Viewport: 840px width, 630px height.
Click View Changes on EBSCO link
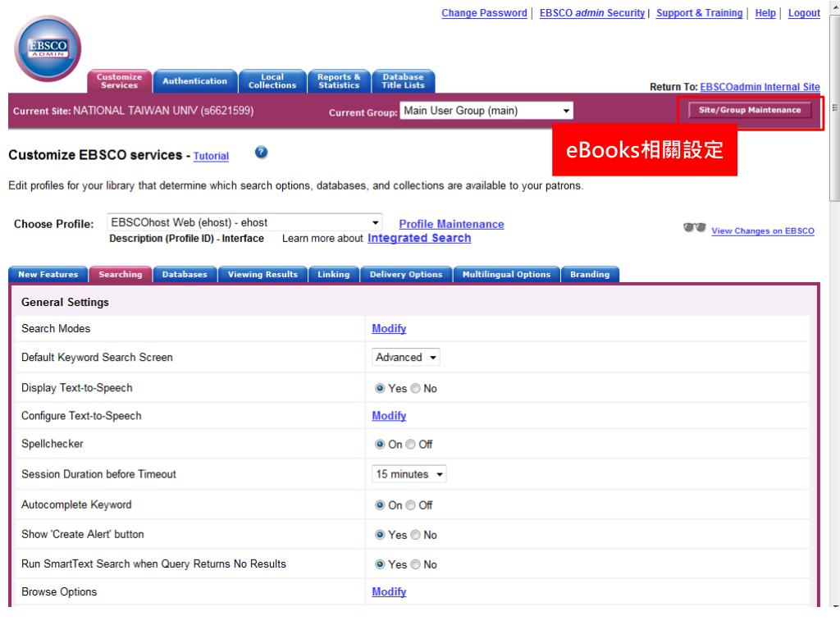pyautogui.click(x=762, y=231)
